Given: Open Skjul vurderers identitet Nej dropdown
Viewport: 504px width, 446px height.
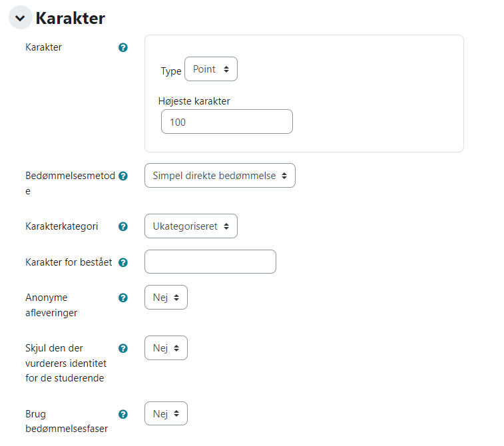Looking at the screenshot, I should click(x=166, y=348).
